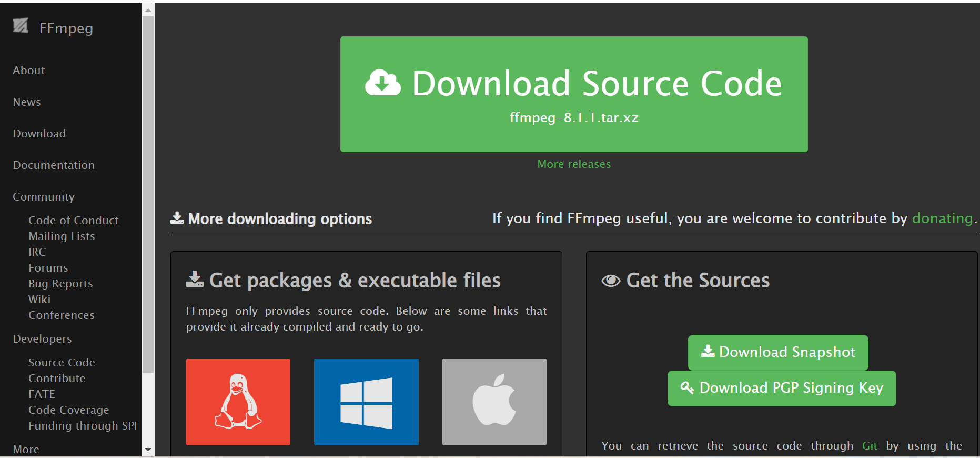Click the sidebar scrollbar down arrow
This screenshot has height=458, width=980.
(x=148, y=450)
